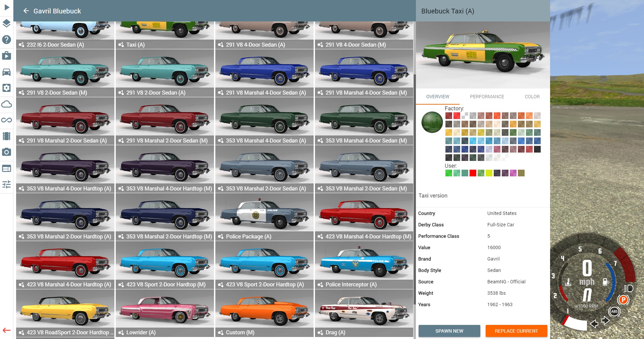Click the infinity symbol icon
This screenshot has width=644, height=339.
point(7,120)
